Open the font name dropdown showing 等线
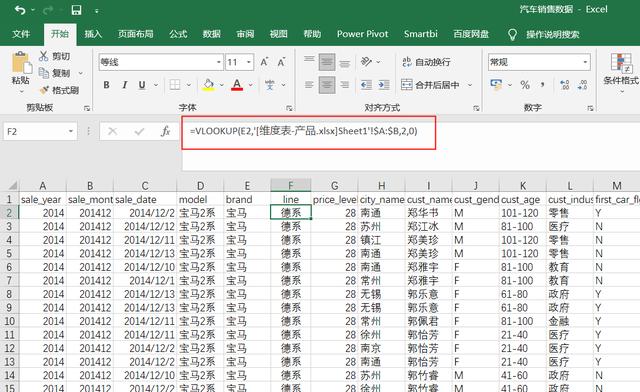The width and height of the screenshot is (640, 392). pyautogui.click(x=219, y=62)
